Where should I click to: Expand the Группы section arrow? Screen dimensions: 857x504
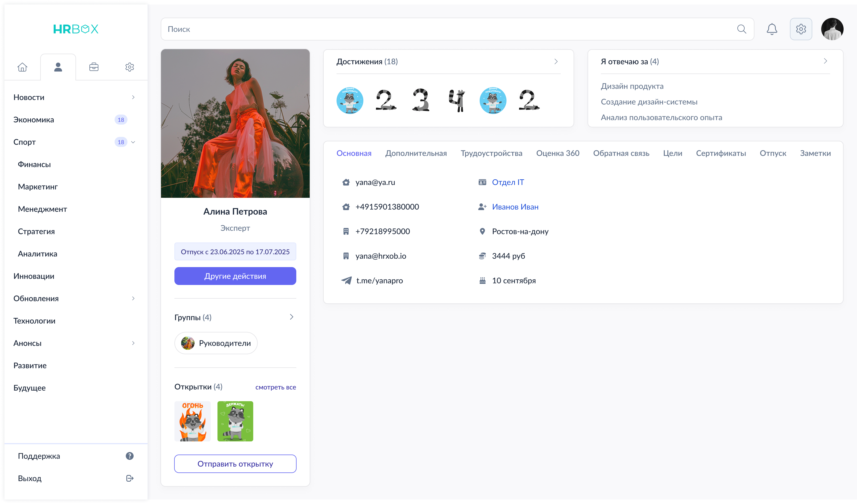tap(292, 317)
